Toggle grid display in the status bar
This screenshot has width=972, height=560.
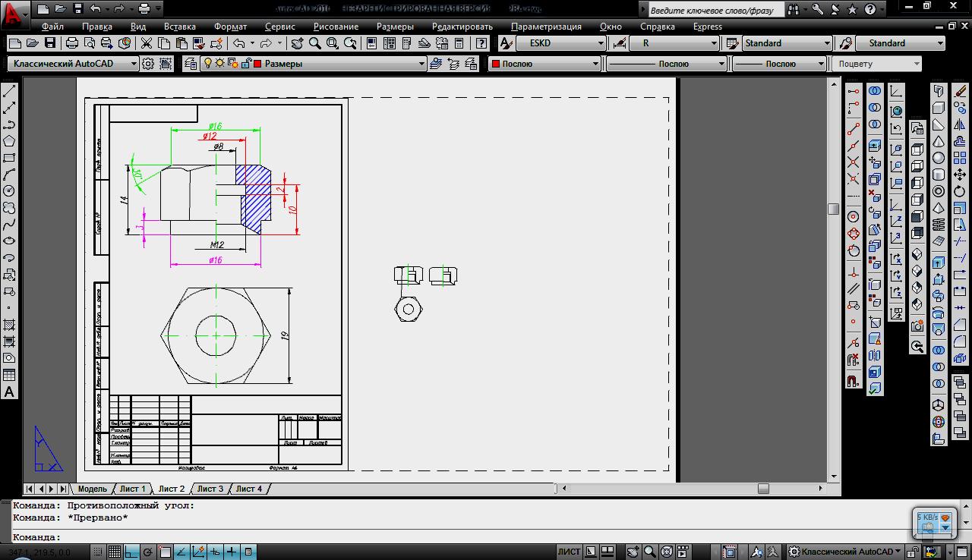(x=114, y=552)
